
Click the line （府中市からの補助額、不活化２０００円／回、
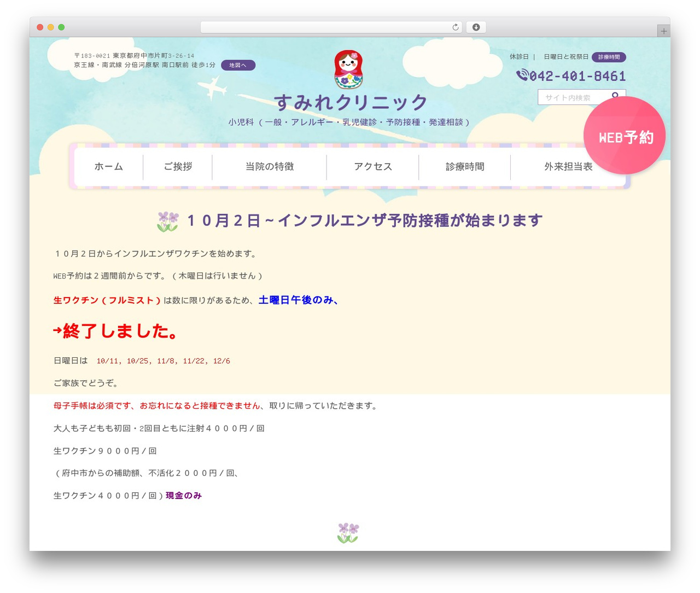click(146, 473)
